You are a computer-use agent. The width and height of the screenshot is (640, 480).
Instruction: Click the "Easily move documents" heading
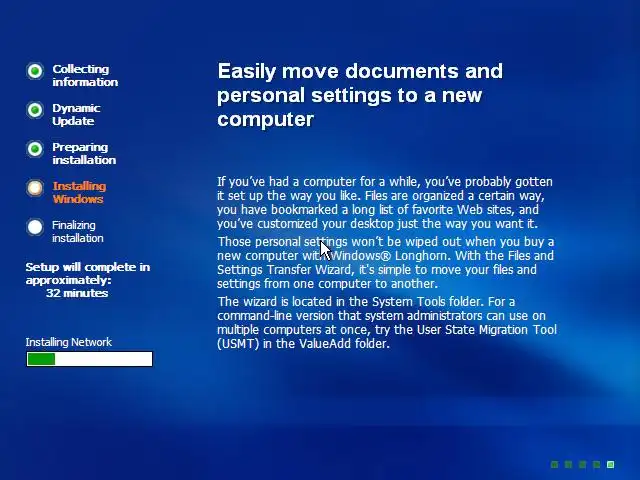coord(360,95)
